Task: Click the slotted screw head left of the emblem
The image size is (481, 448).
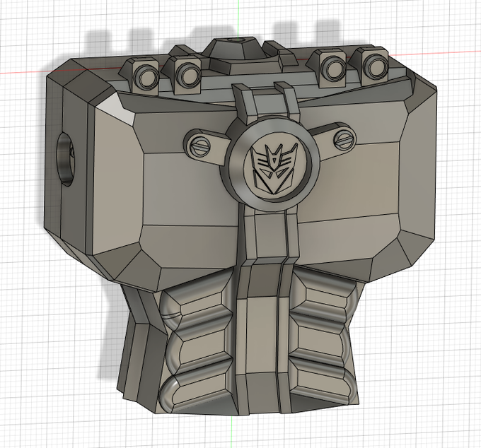Action: click(199, 146)
